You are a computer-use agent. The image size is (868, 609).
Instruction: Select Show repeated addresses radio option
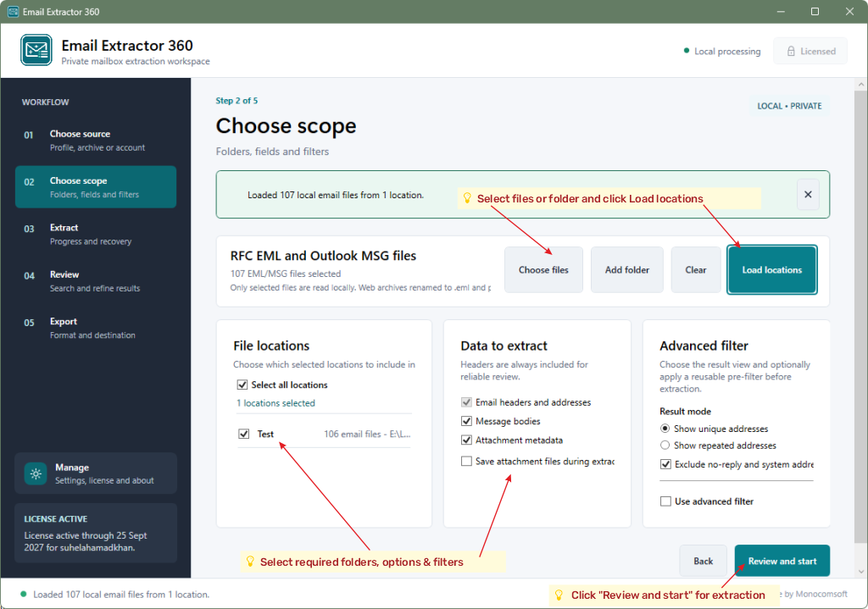[x=665, y=446]
